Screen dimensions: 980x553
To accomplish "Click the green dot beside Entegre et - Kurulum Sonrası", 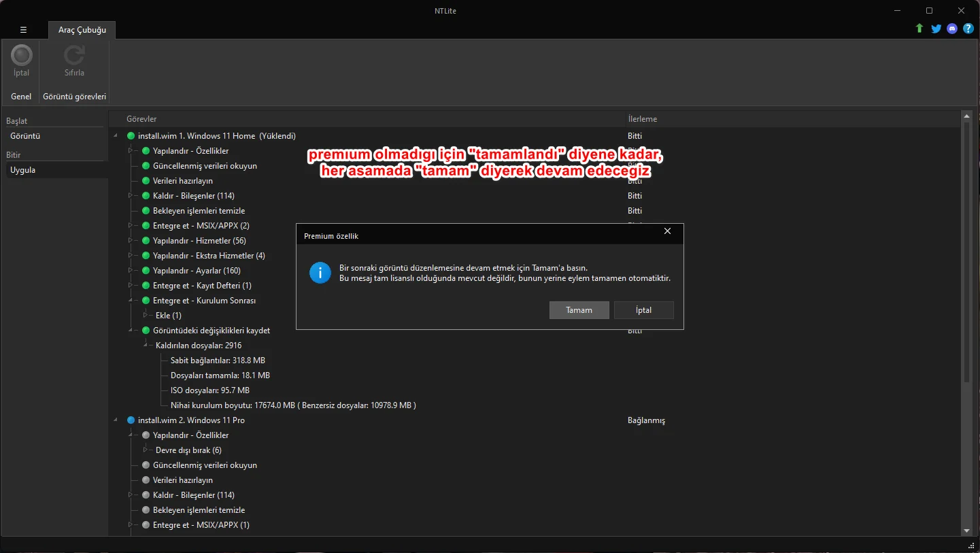I will point(146,301).
